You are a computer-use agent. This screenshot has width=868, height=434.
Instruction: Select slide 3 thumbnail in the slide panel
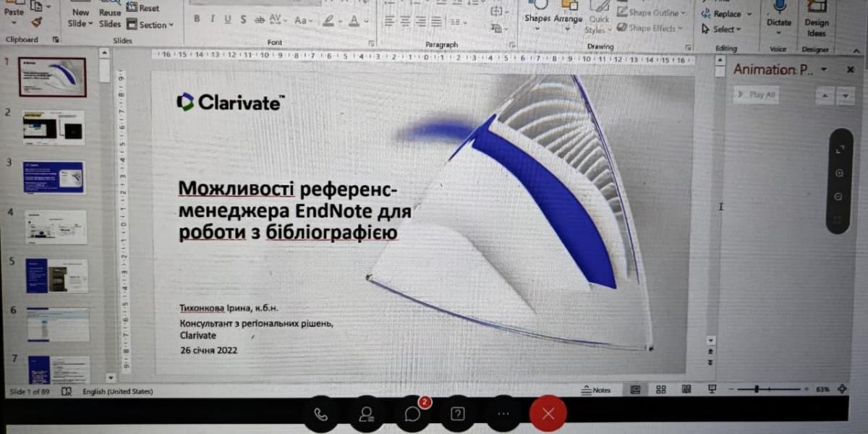coord(54,177)
